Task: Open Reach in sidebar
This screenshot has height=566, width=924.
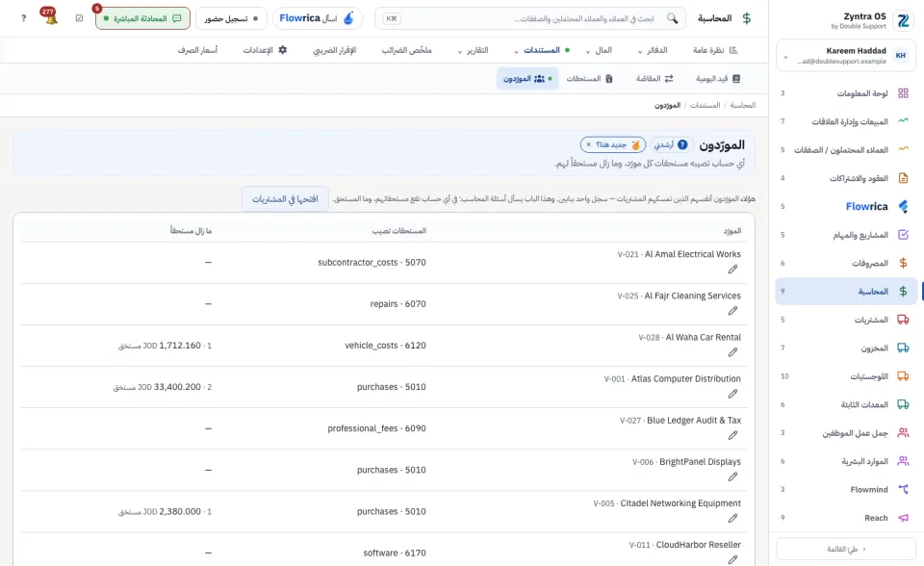Action: (x=846, y=518)
